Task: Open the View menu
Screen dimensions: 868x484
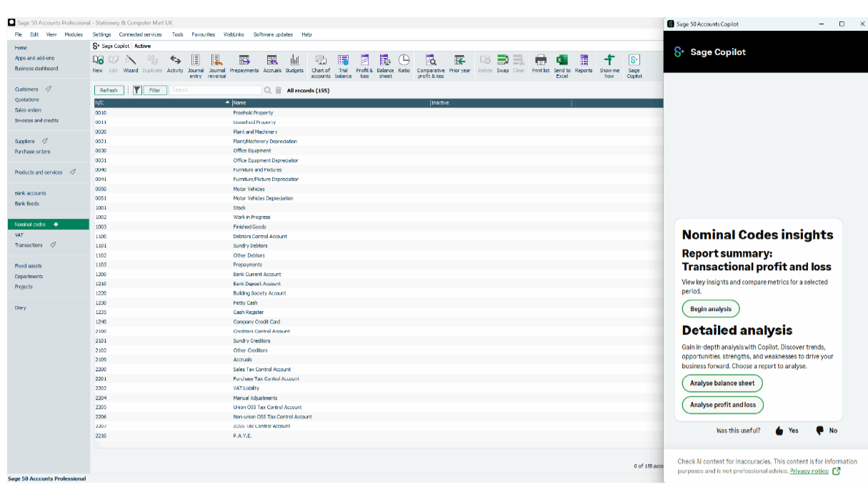Action: [51, 34]
